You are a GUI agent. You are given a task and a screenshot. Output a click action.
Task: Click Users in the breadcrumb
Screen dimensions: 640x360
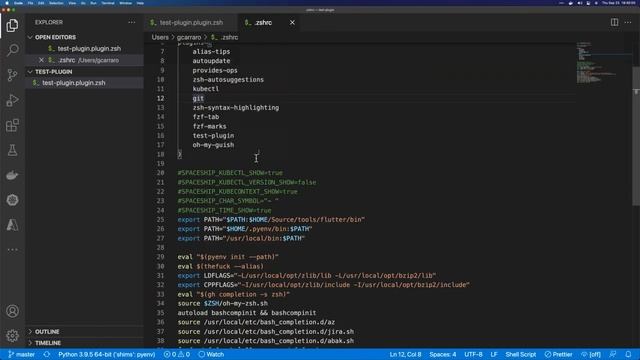160,37
